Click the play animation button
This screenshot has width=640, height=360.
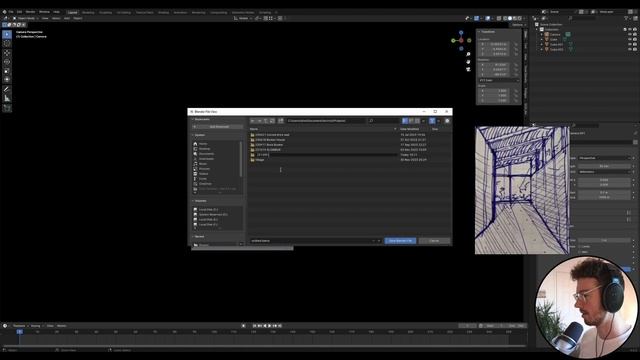[x=270, y=326]
